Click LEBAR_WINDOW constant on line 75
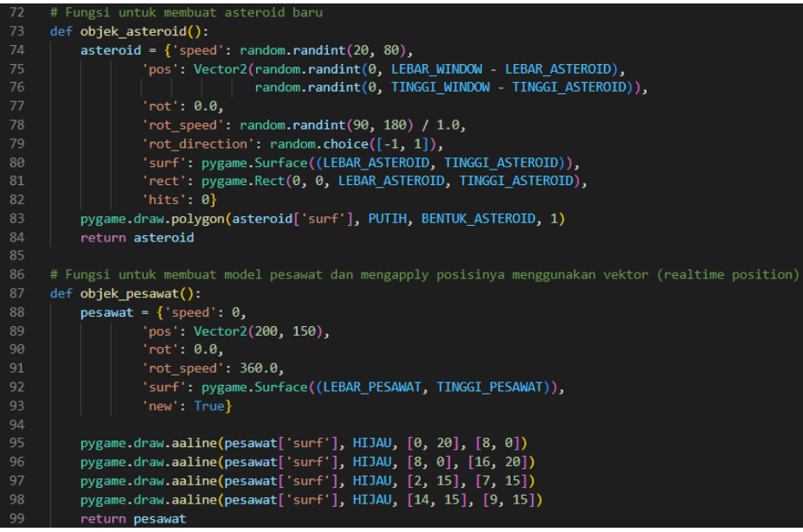The width and height of the screenshot is (803, 532). pyautogui.click(x=437, y=69)
